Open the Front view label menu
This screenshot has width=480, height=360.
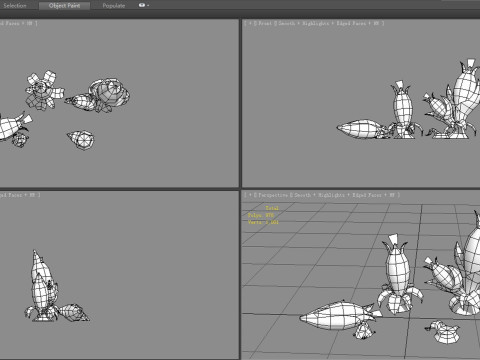[265, 23]
